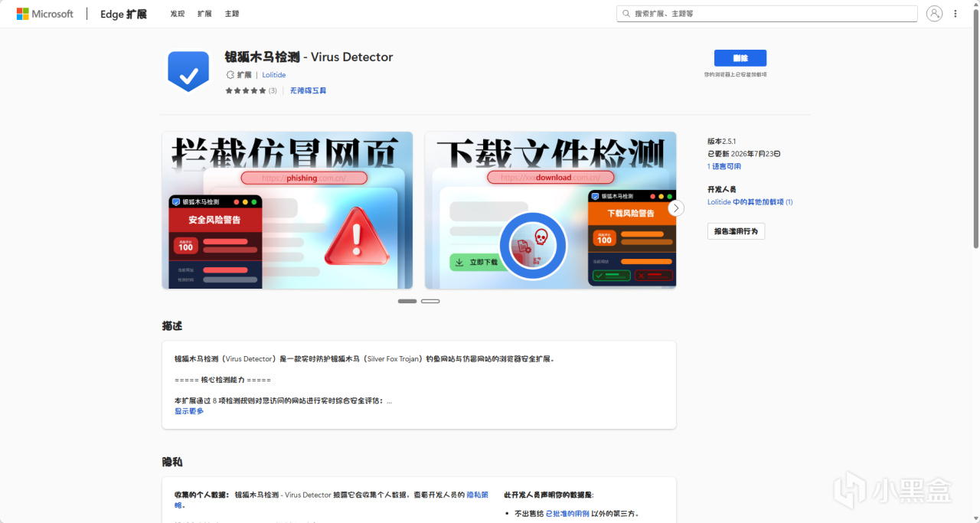Click the 隐私 section heading
The height and width of the screenshot is (523, 980).
pos(172,463)
